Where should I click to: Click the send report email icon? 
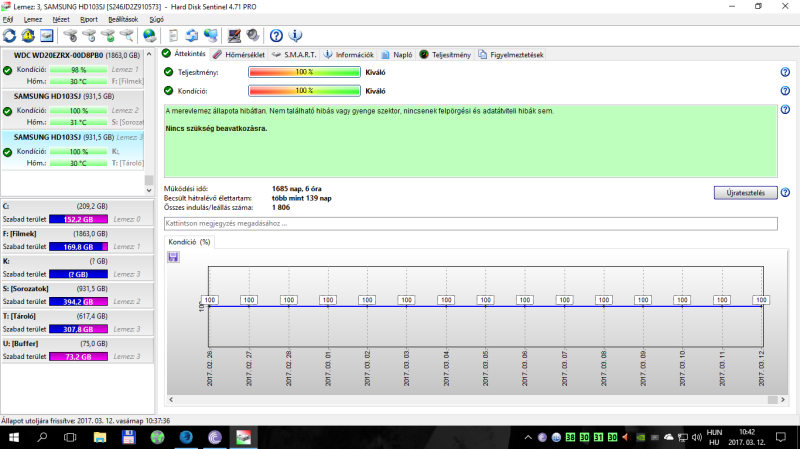(192, 36)
